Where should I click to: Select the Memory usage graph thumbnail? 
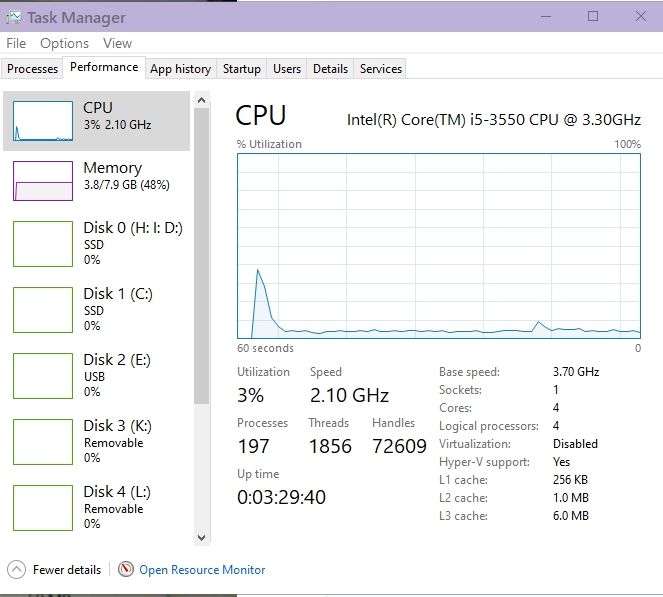pos(43,181)
